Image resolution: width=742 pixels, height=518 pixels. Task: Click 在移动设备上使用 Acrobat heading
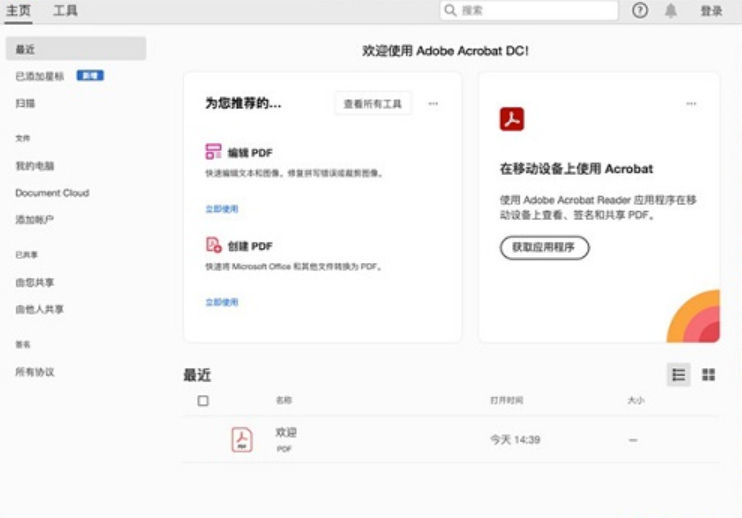point(576,169)
